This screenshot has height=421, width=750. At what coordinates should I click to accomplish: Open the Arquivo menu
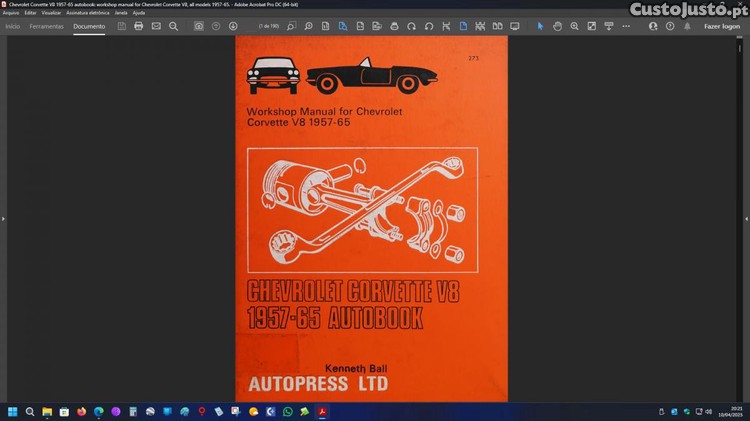point(11,12)
